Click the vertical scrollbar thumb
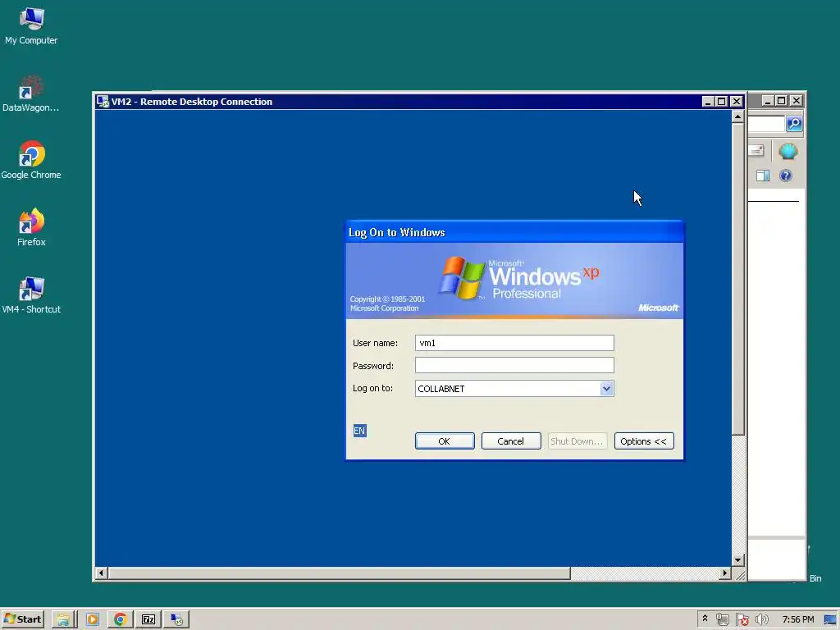This screenshot has height=630, width=840. [x=737, y=279]
